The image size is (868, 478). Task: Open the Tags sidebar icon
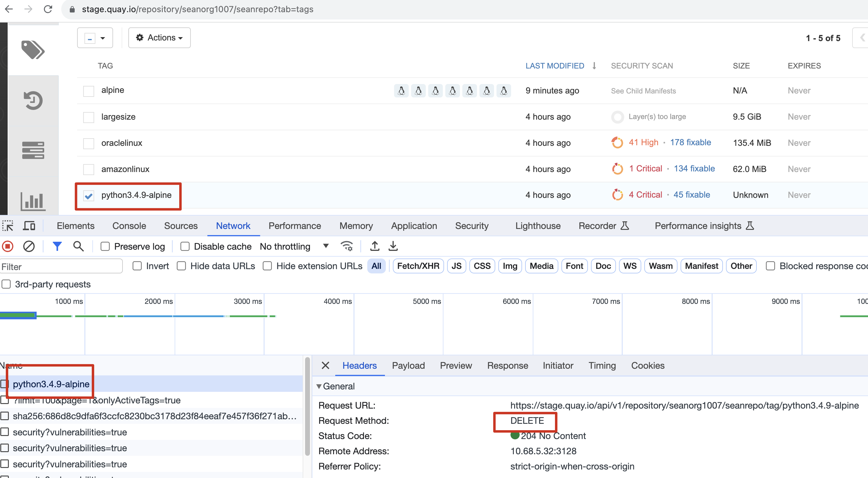(x=33, y=50)
